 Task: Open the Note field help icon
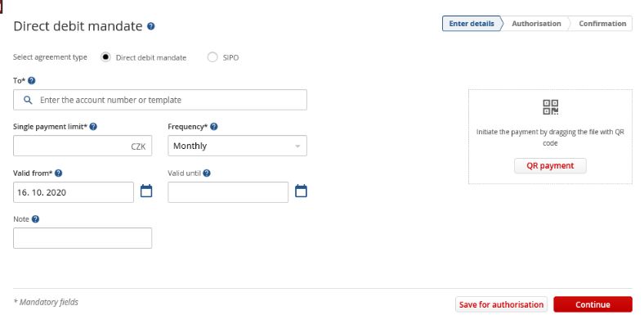35,219
